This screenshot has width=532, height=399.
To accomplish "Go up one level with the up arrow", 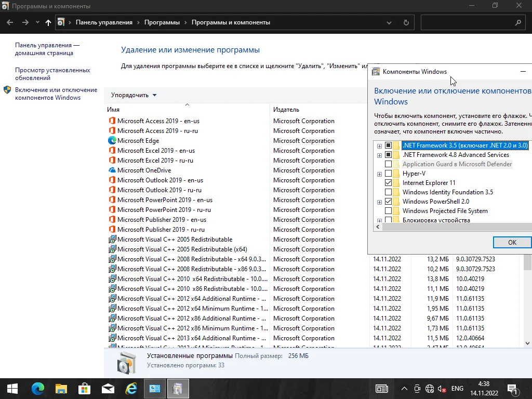I will click(x=48, y=23).
